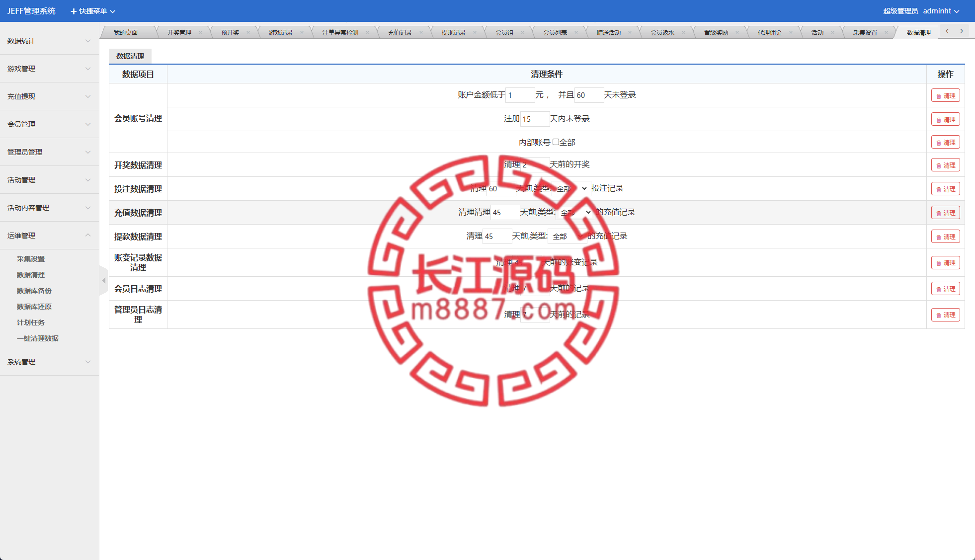
Task: Click 清理 for 账变记录数据清理 row
Action: click(945, 262)
